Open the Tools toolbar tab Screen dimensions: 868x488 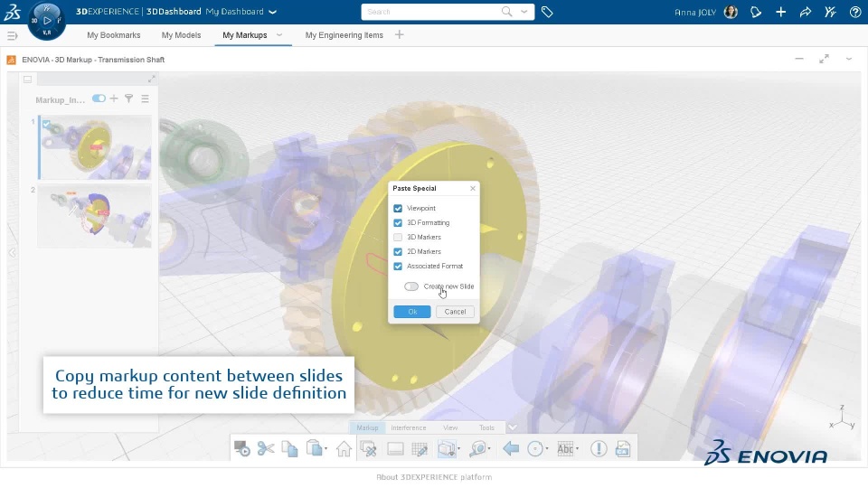coord(486,427)
